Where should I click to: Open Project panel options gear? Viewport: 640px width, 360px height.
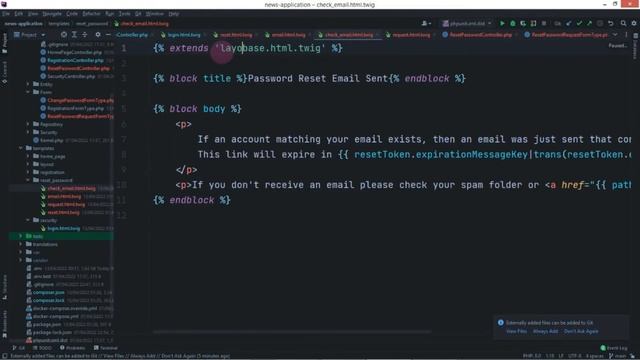[98, 35]
